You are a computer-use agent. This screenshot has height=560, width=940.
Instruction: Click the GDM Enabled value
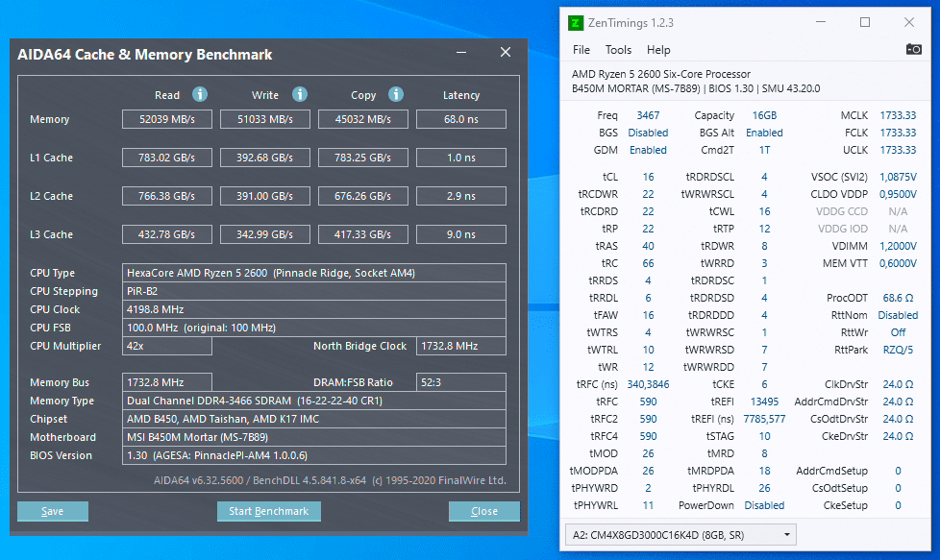point(648,150)
